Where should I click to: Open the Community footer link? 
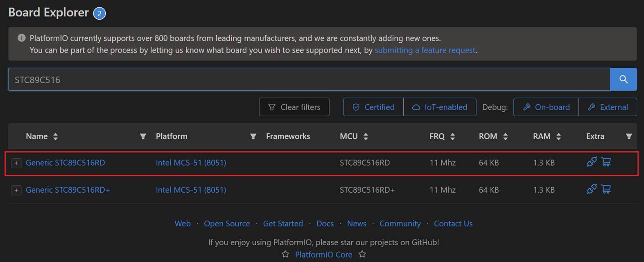(400, 223)
